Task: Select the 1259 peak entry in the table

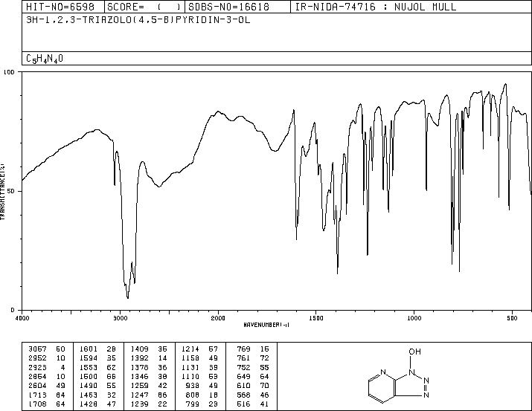Action: (x=149, y=386)
